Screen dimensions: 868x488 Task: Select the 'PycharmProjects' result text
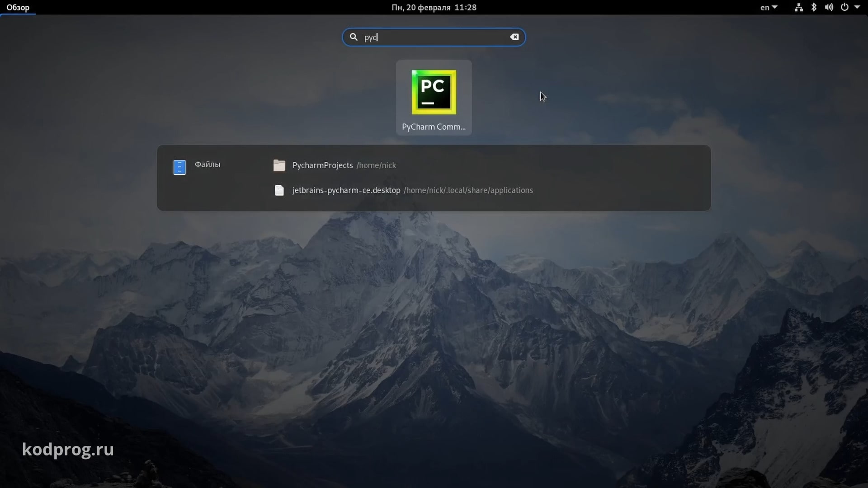(x=322, y=165)
